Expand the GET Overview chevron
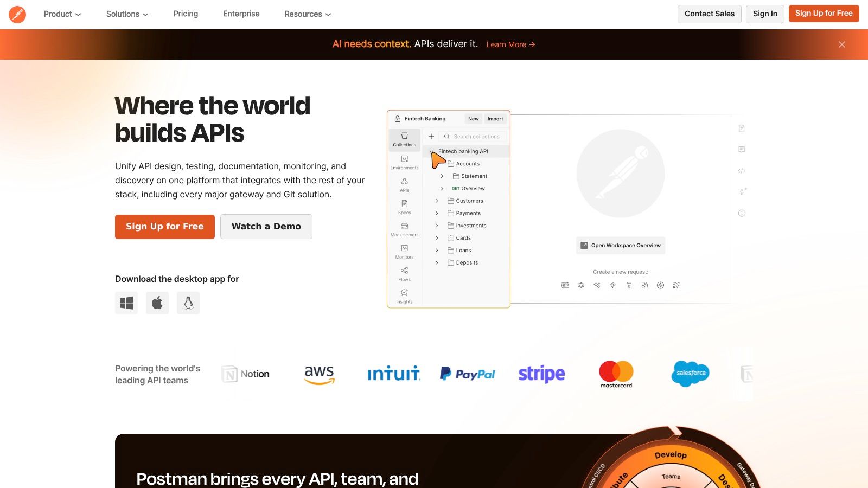 [x=442, y=189]
